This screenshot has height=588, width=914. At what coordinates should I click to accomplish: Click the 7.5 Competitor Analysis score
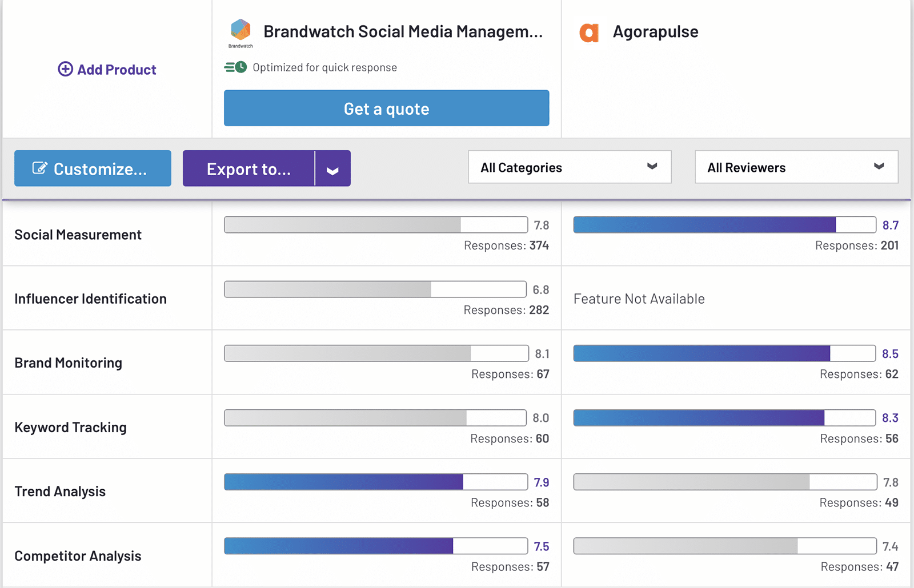pyautogui.click(x=541, y=546)
